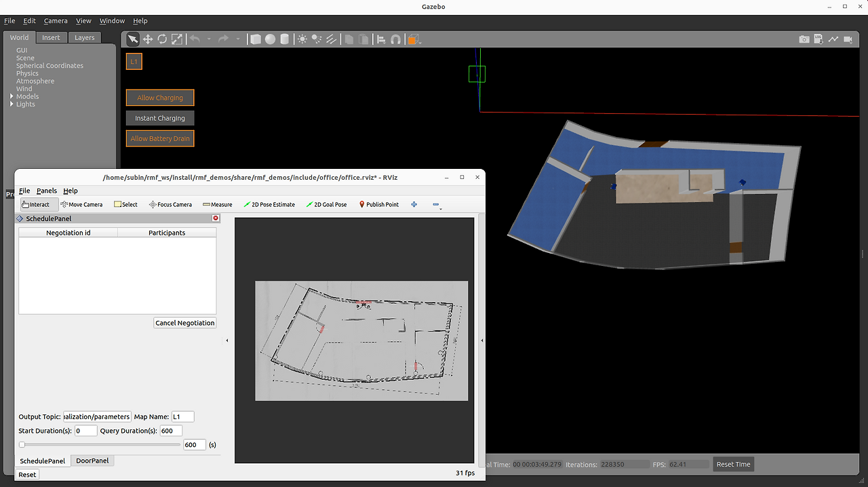The image size is (868, 487).
Task: Select the Translate mode tool in Gazebo
Action: (147, 39)
